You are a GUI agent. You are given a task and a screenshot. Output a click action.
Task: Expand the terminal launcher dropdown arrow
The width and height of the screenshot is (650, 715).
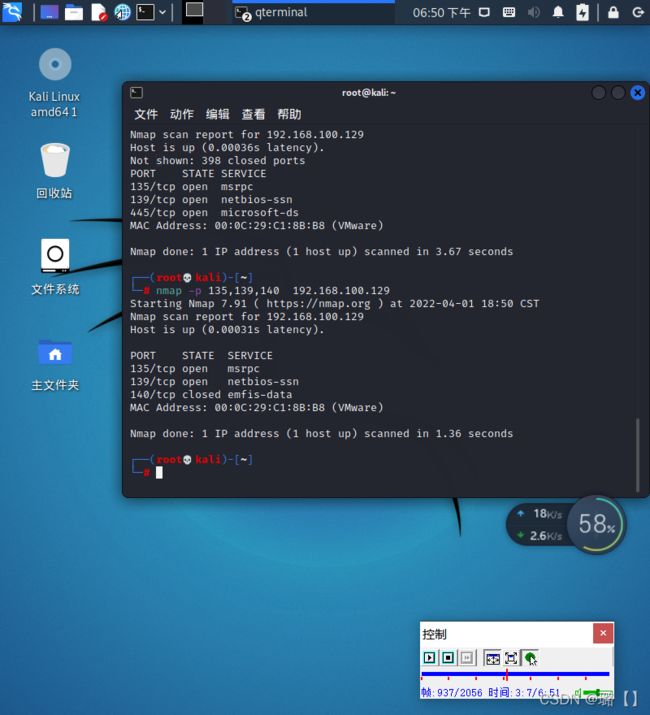(x=162, y=12)
